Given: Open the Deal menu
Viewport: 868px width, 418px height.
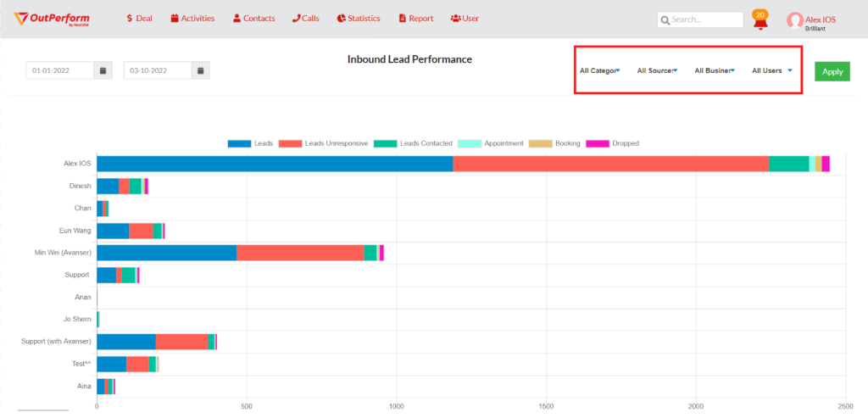Looking at the screenshot, I should coord(138,18).
